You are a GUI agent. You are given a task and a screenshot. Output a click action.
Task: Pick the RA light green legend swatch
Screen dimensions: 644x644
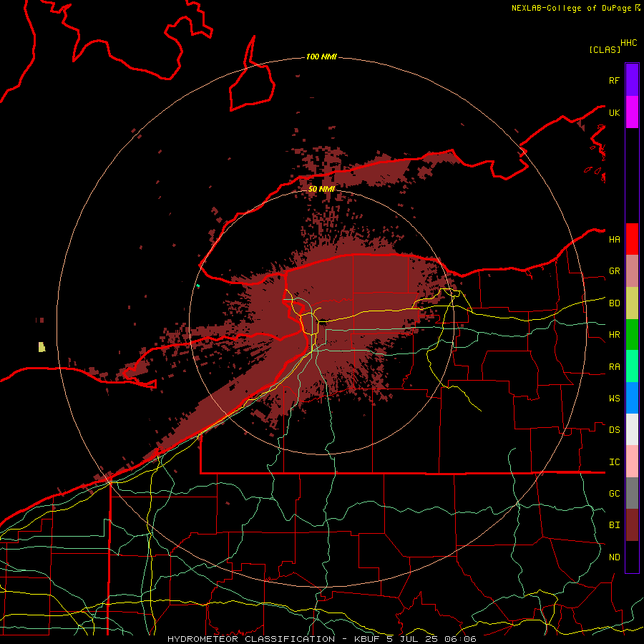[632, 366]
